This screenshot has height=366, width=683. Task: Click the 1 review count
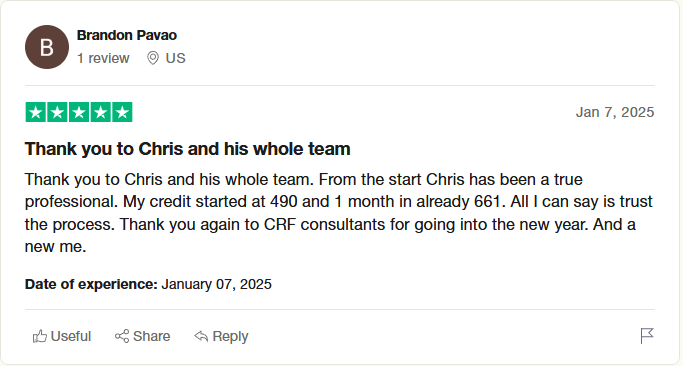point(103,58)
